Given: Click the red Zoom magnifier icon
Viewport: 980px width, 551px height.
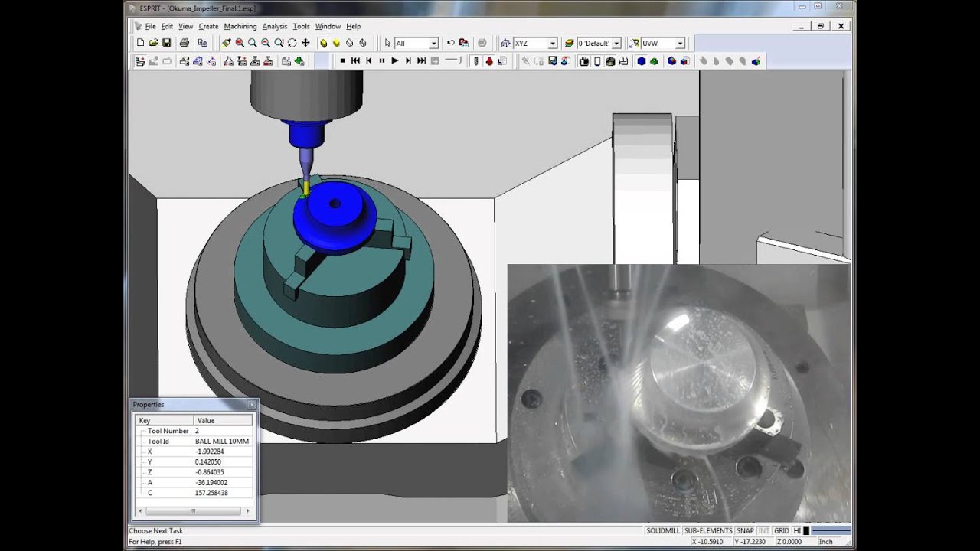Looking at the screenshot, I should 240,43.
